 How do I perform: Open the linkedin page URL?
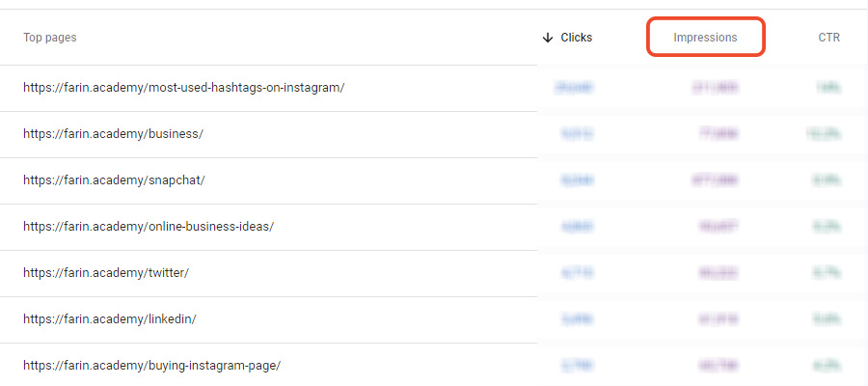pos(109,319)
